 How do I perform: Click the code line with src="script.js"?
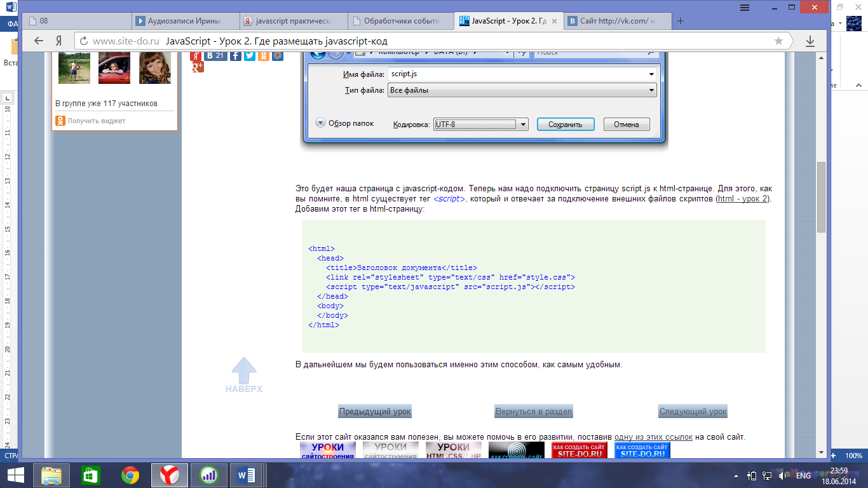click(451, 287)
